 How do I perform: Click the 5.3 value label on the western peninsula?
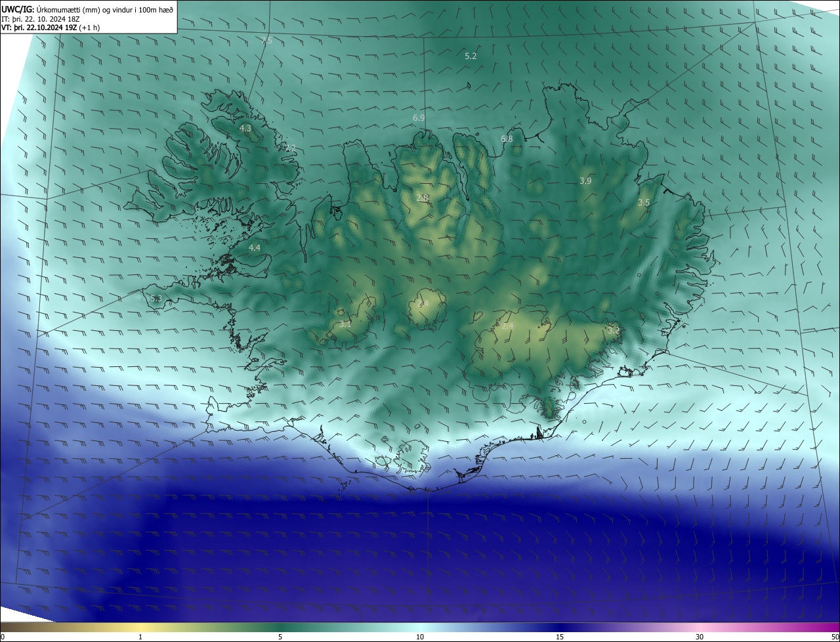(156, 299)
